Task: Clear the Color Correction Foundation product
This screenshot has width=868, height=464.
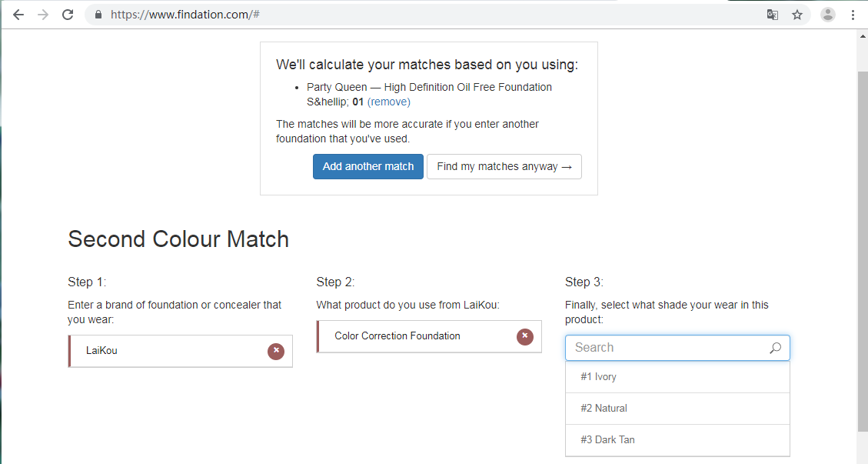Action: tap(525, 336)
